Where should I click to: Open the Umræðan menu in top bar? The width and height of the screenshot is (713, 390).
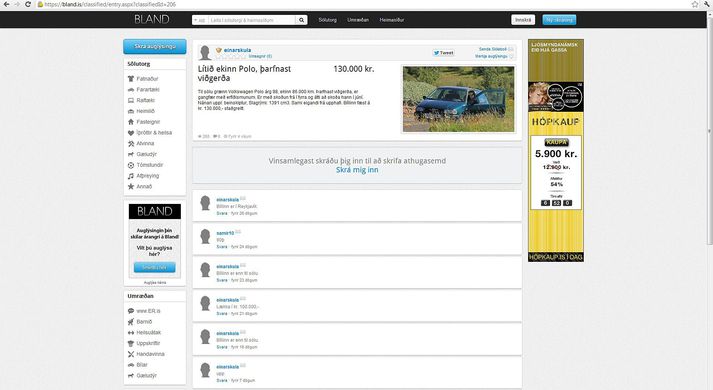click(358, 20)
